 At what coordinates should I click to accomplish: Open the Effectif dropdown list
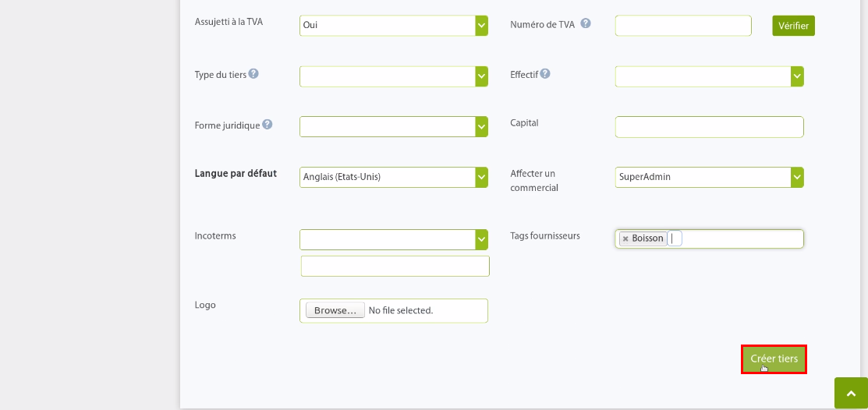pos(709,76)
